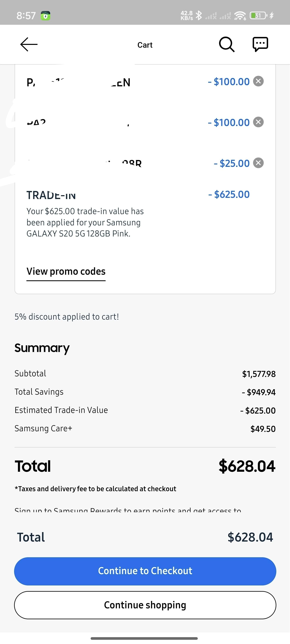
Task: Open the chat support icon
Action: tap(260, 44)
